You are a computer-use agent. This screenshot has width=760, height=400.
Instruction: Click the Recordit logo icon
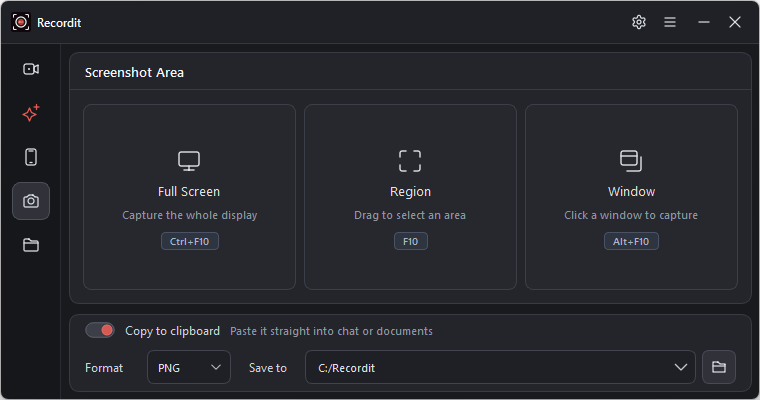tap(21, 22)
